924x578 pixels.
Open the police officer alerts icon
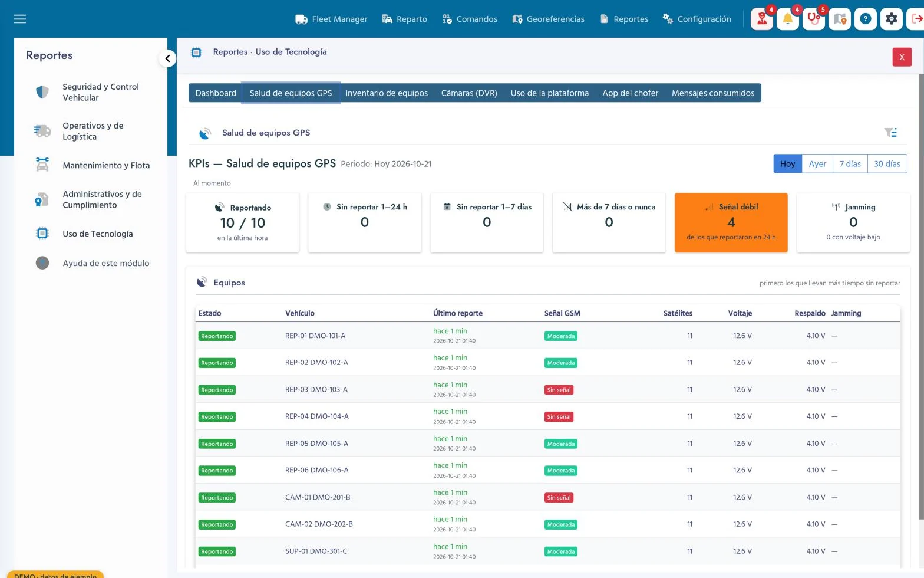(762, 19)
